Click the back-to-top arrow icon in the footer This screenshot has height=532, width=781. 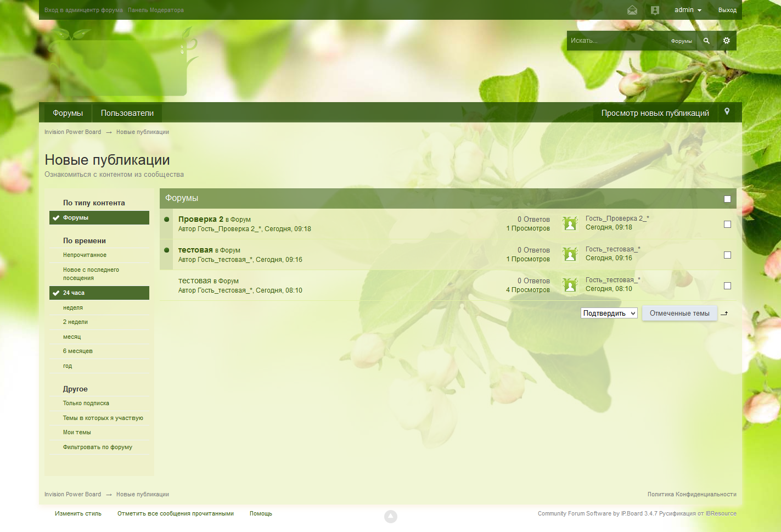coord(390,516)
